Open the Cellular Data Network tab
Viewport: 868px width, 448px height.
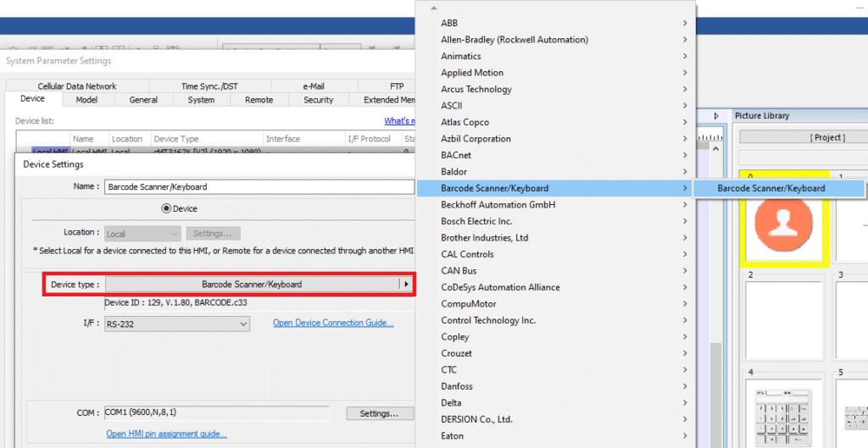77,86
